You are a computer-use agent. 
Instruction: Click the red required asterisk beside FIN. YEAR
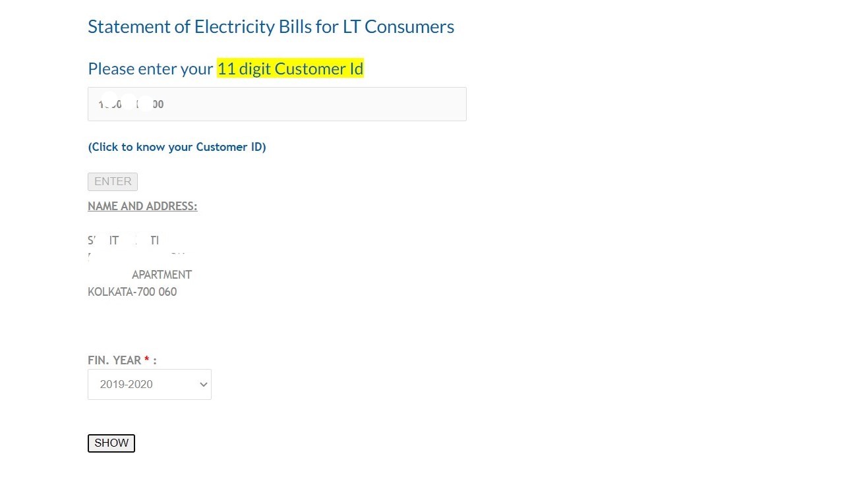point(148,360)
